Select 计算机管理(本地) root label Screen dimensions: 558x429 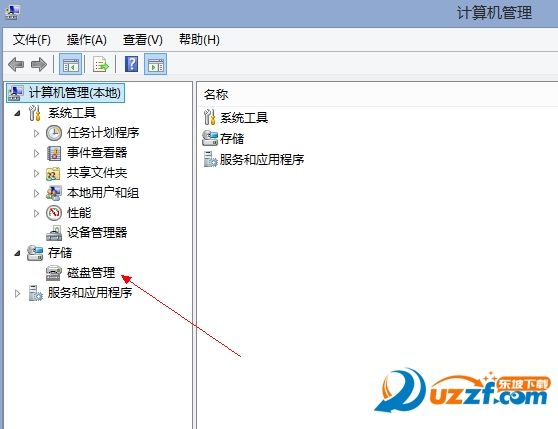point(75,93)
